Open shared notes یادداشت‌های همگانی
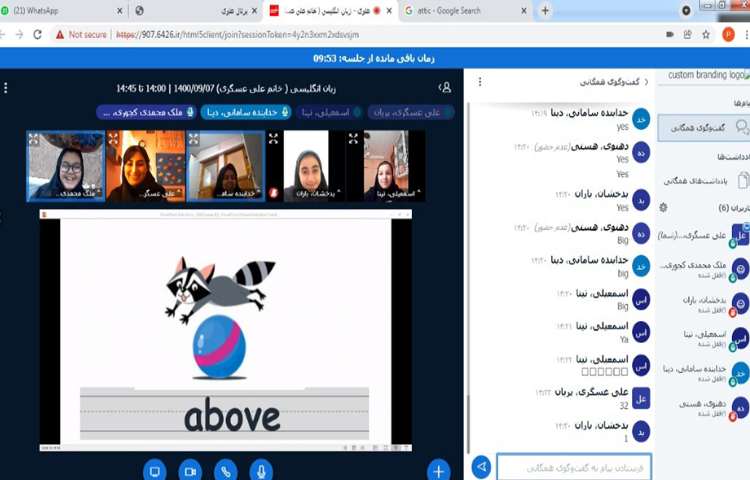This screenshot has height=480, width=750. tap(706, 181)
